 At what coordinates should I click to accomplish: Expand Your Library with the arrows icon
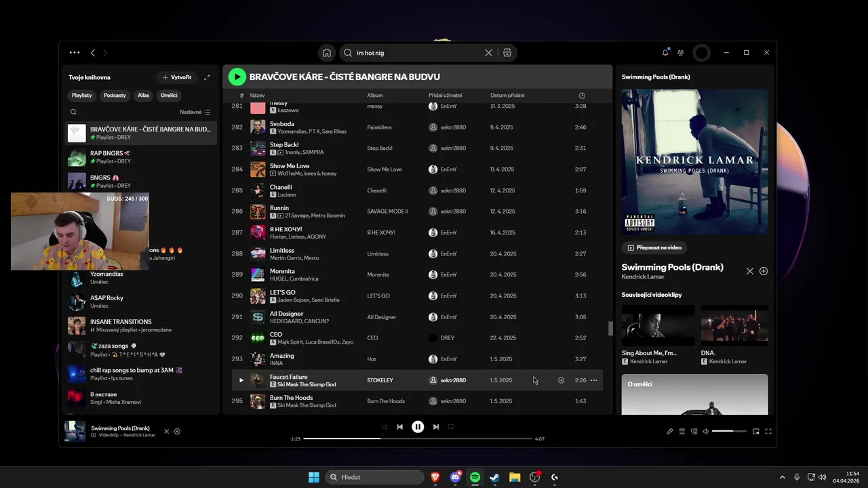[x=207, y=77]
